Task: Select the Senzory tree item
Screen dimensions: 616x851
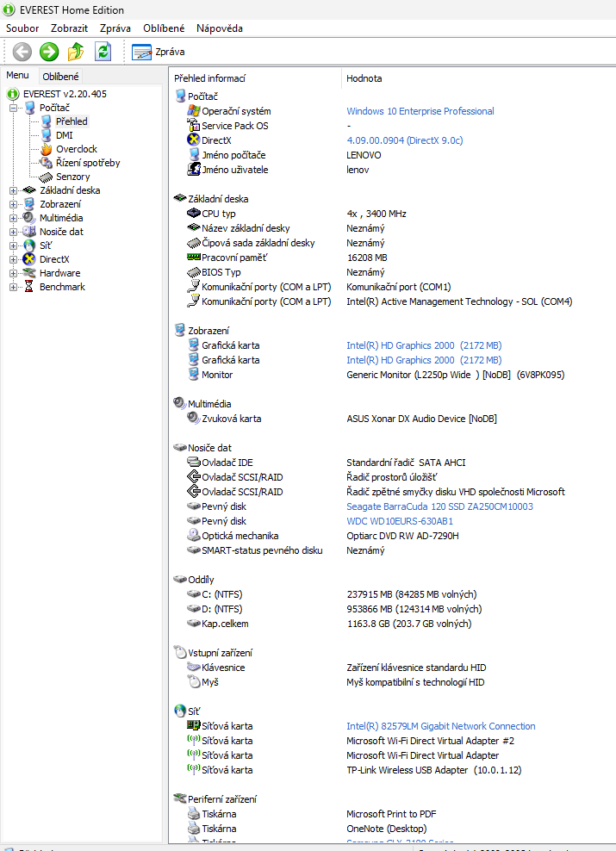Action: (x=72, y=177)
